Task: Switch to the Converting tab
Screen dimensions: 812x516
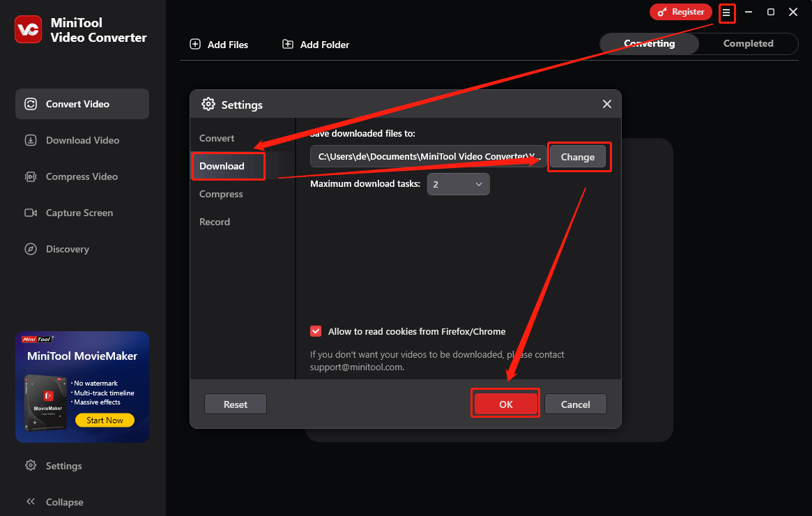Action: pos(650,43)
